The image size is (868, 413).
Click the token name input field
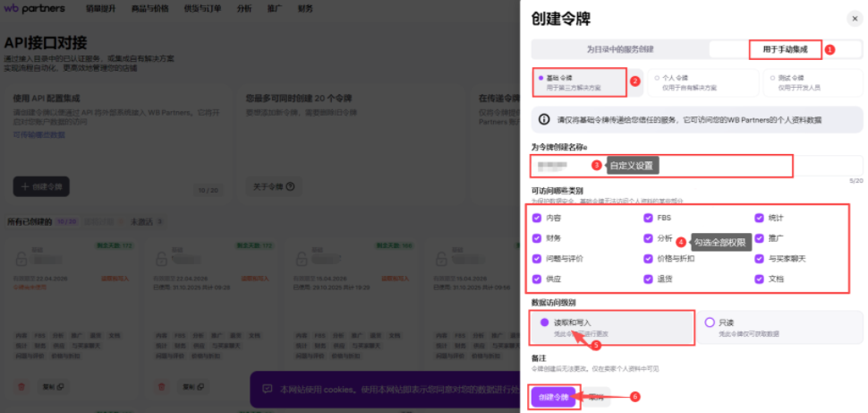coord(662,166)
